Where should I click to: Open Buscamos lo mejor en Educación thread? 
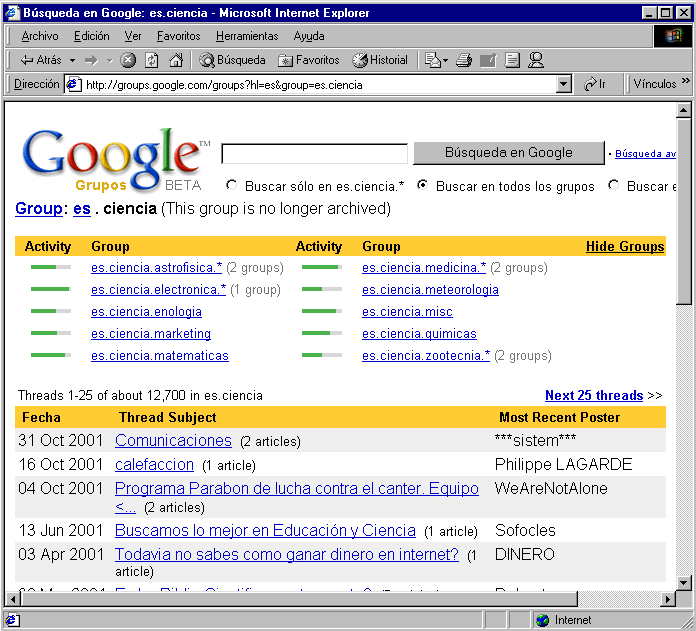click(x=265, y=531)
